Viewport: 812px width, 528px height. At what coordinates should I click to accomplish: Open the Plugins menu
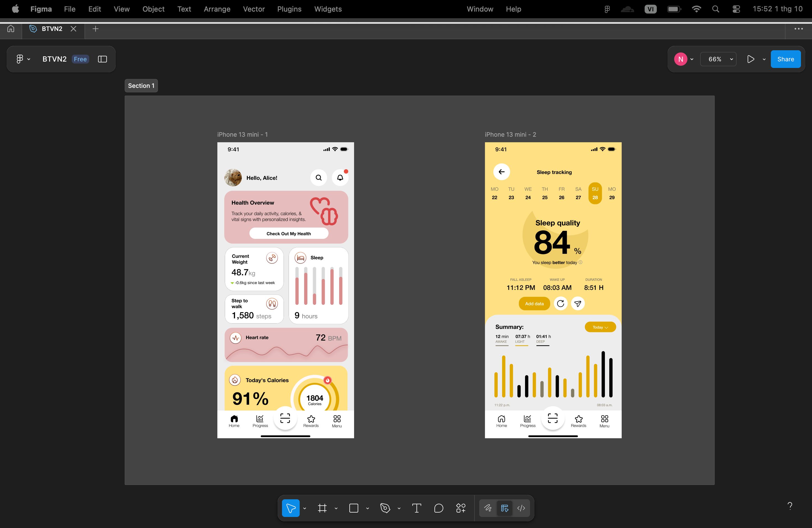pyautogui.click(x=289, y=9)
